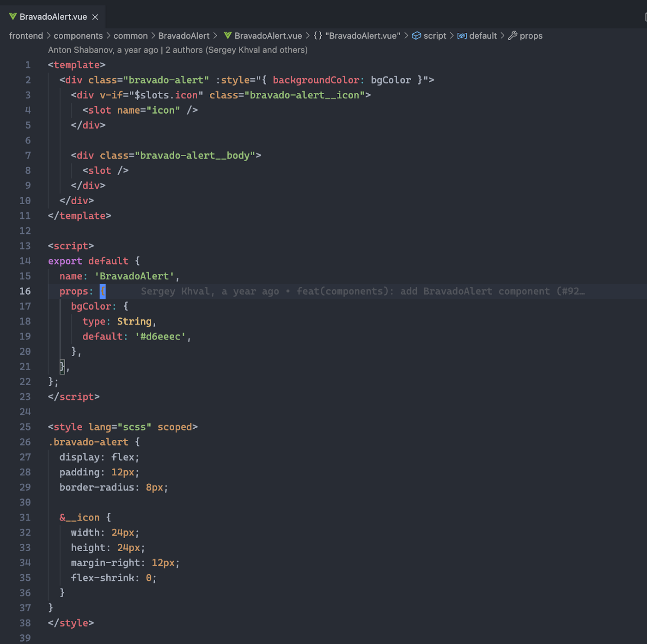The image size is (647, 644).
Task: Click the closing </template> tag
Action: [x=79, y=216]
